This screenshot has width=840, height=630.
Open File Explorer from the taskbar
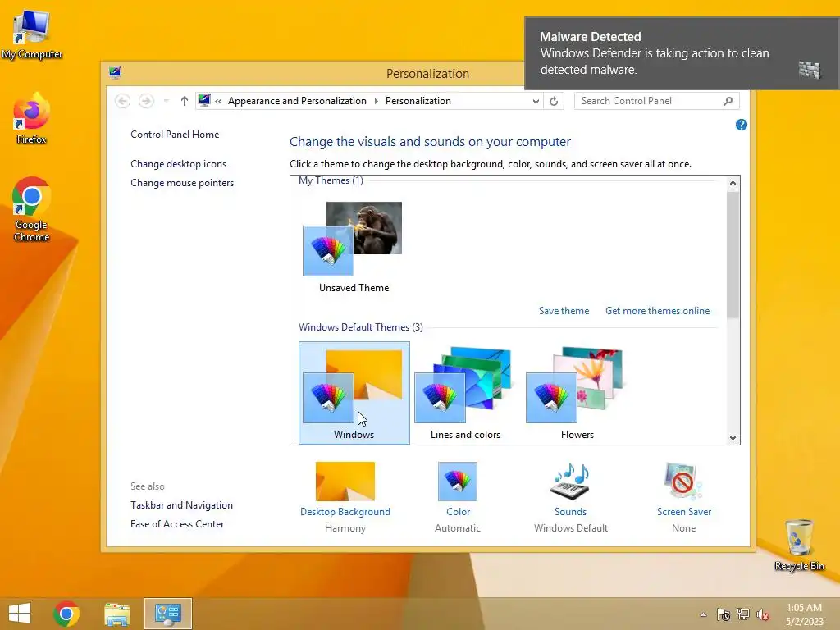point(116,614)
